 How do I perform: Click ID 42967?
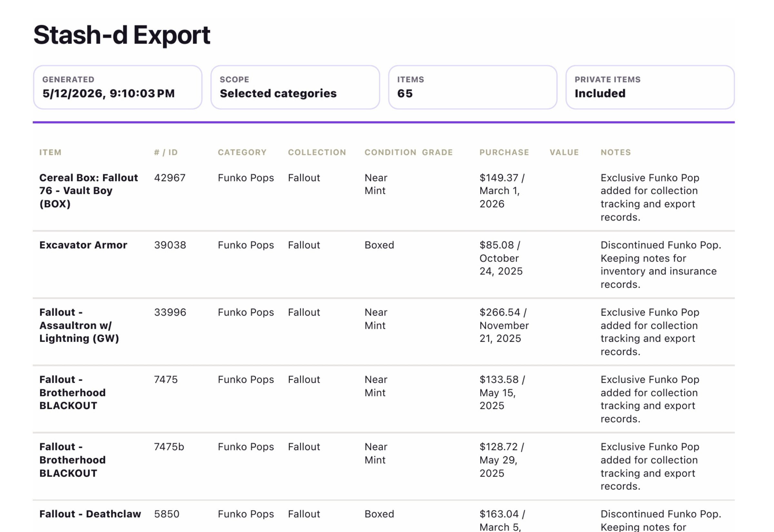click(170, 178)
